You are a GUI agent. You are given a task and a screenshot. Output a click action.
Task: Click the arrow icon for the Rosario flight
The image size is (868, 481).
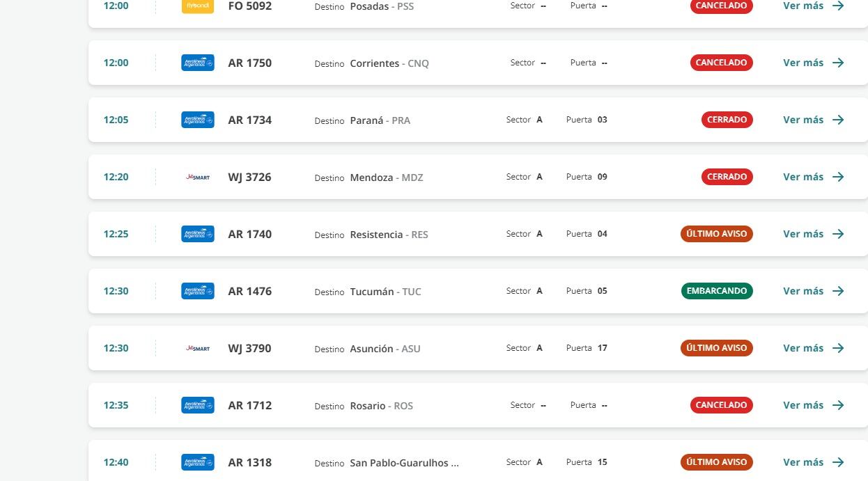[838, 405]
